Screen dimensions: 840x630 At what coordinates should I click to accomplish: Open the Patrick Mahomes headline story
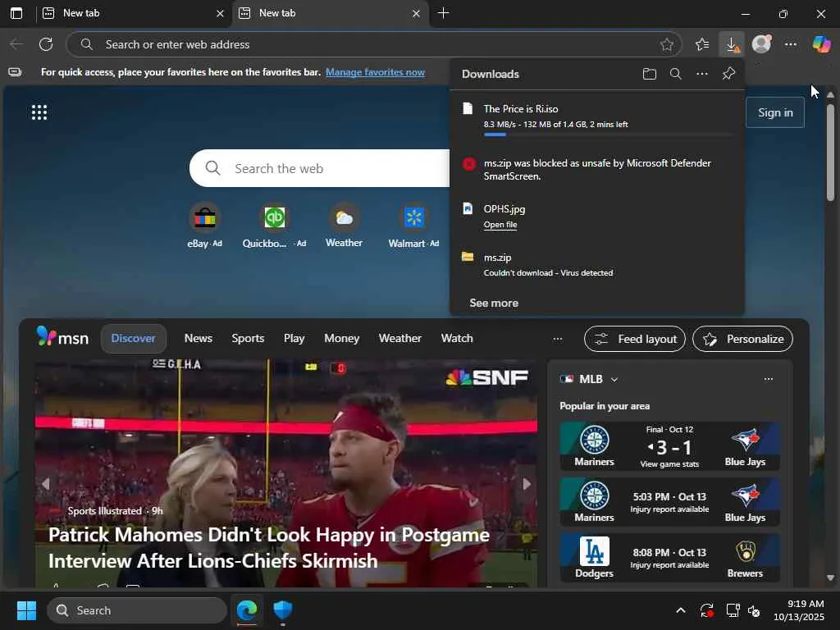pos(269,547)
